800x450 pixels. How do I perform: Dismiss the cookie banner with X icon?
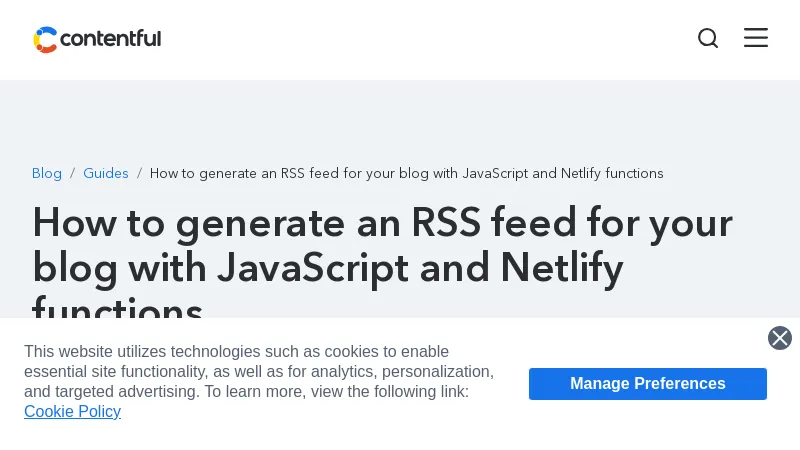[x=780, y=338]
